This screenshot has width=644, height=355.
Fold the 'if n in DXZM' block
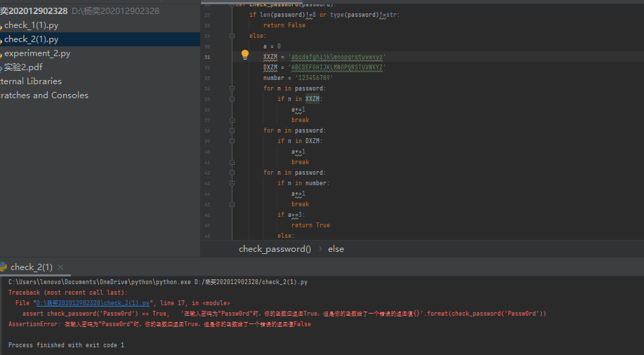click(232, 141)
